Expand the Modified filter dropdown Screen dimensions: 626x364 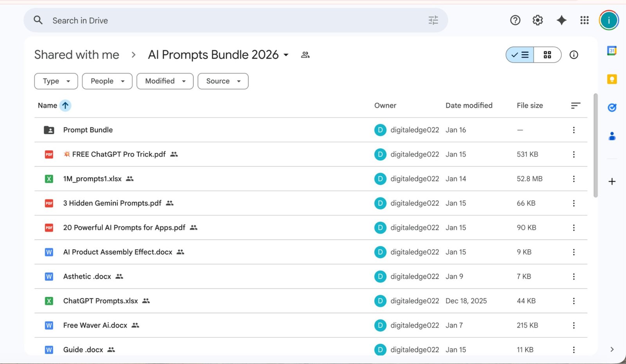pyautogui.click(x=165, y=81)
